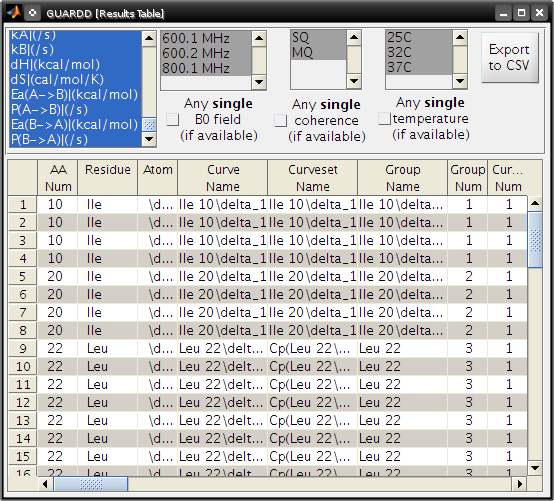Click down arrow of parameter list scrollbar
554x501 pixels.
[x=149, y=139]
